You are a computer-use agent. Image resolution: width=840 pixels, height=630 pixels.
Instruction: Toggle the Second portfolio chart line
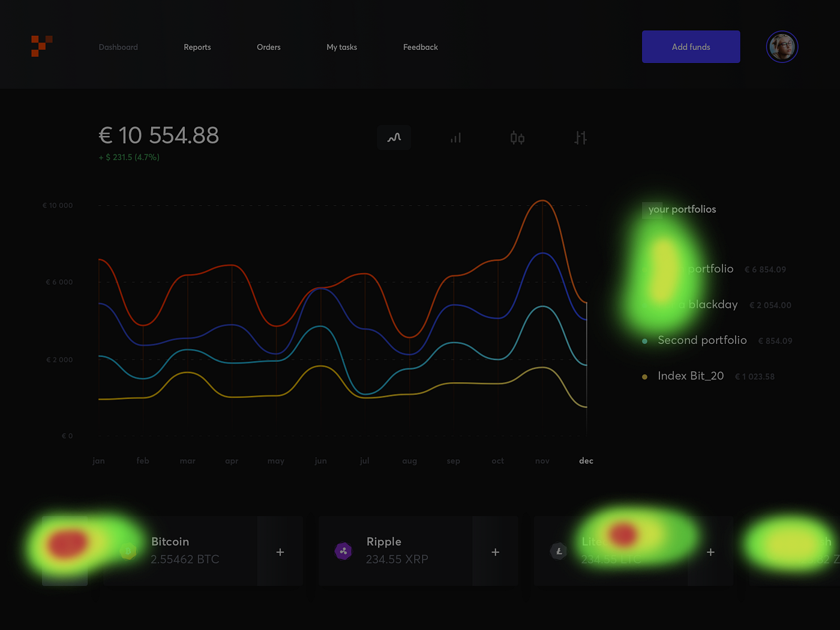tap(644, 340)
